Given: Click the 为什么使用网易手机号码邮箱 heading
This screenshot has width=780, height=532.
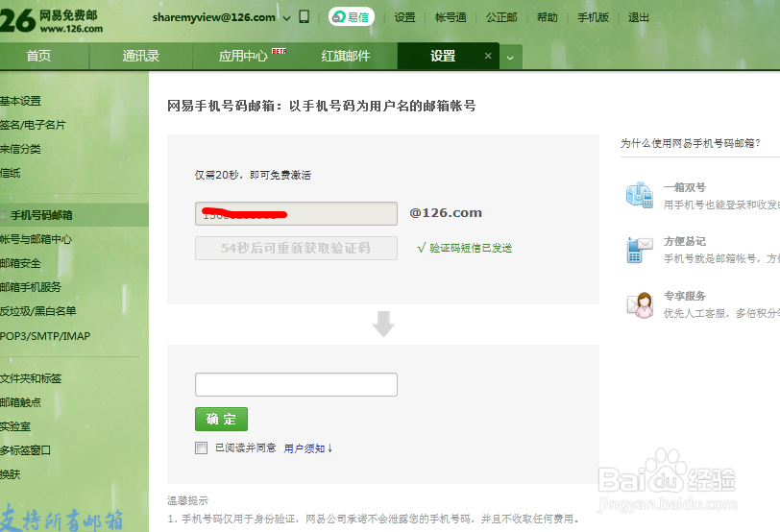Looking at the screenshot, I should [x=691, y=143].
